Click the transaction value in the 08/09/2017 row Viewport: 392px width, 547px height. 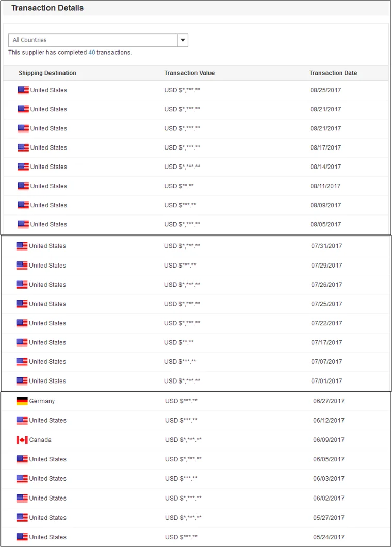(x=180, y=205)
